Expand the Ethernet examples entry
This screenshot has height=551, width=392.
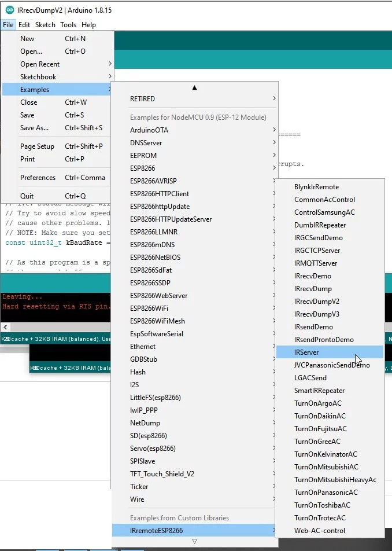[194, 347]
